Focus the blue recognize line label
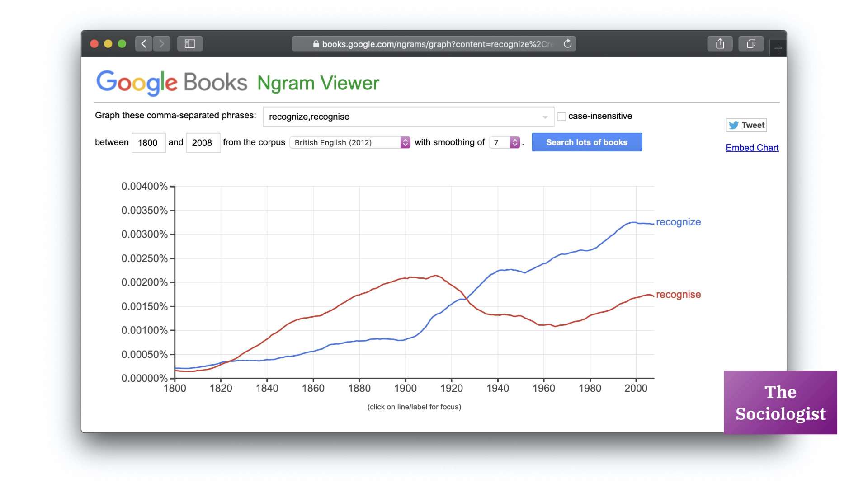868x488 pixels. click(678, 222)
